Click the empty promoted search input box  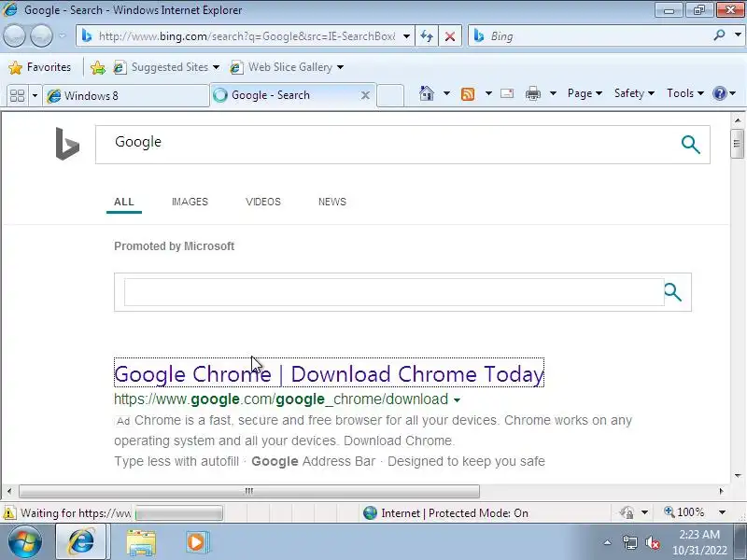[x=393, y=292]
